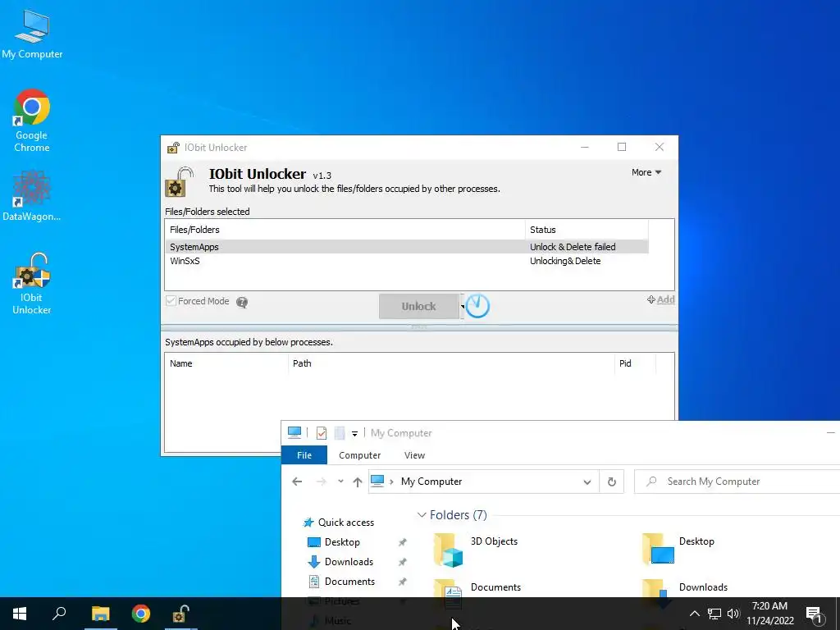Image resolution: width=840 pixels, height=630 pixels.
Task: Open the 3D Objects folder
Action: pyautogui.click(x=476, y=550)
